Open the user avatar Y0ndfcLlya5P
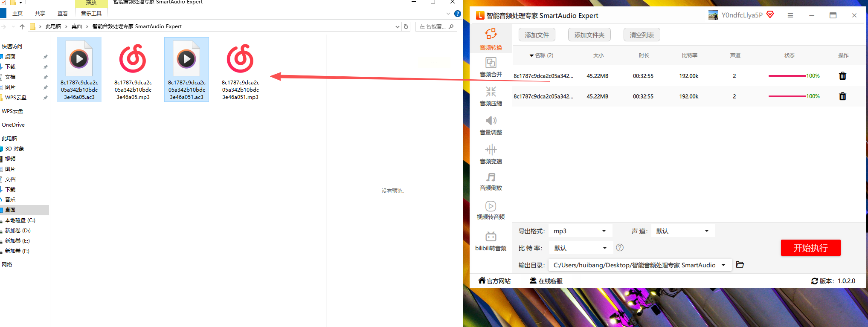 713,15
